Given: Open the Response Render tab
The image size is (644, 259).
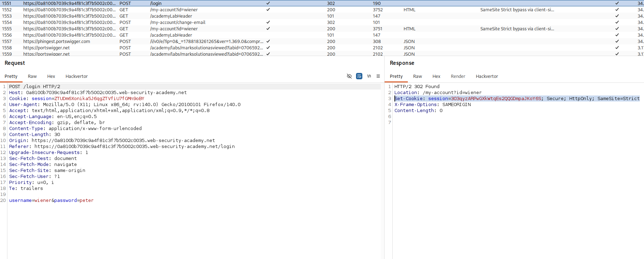Looking at the screenshot, I should pyautogui.click(x=458, y=76).
